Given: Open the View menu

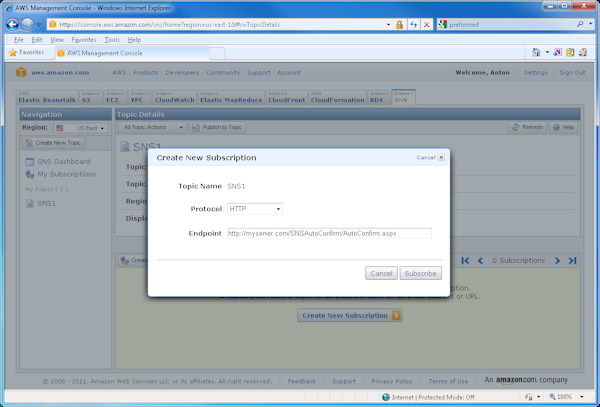Looking at the screenshot, I should click(x=57, y=40).
